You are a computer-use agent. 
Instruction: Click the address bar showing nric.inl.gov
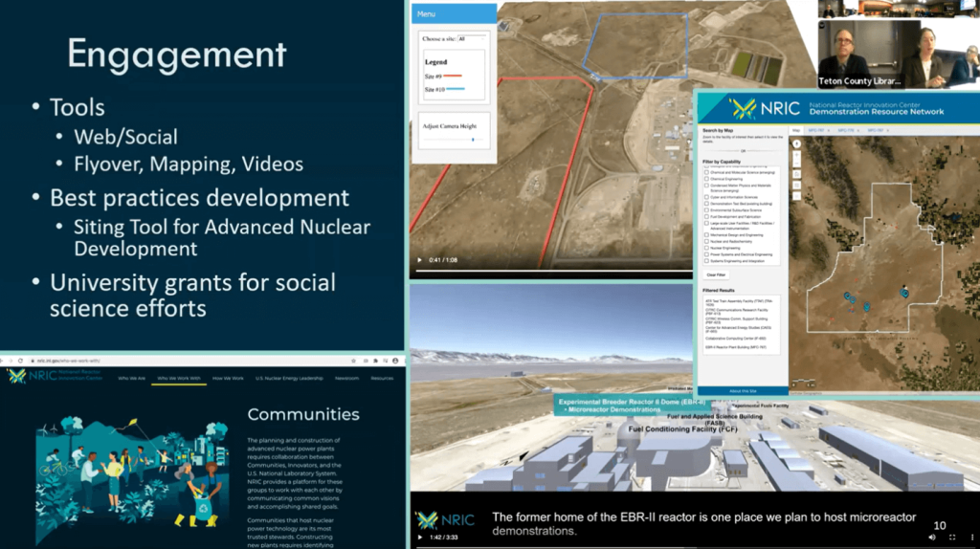[188, 361]
